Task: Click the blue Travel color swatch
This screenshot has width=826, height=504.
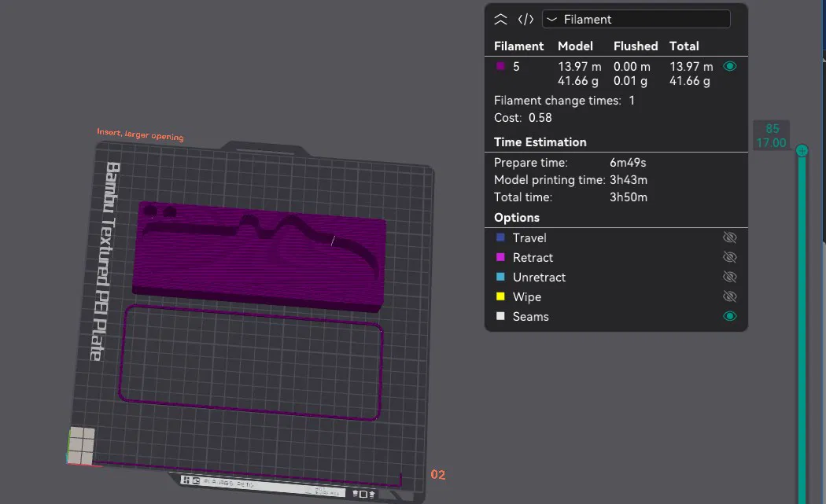Action: [x=500, y=237]
